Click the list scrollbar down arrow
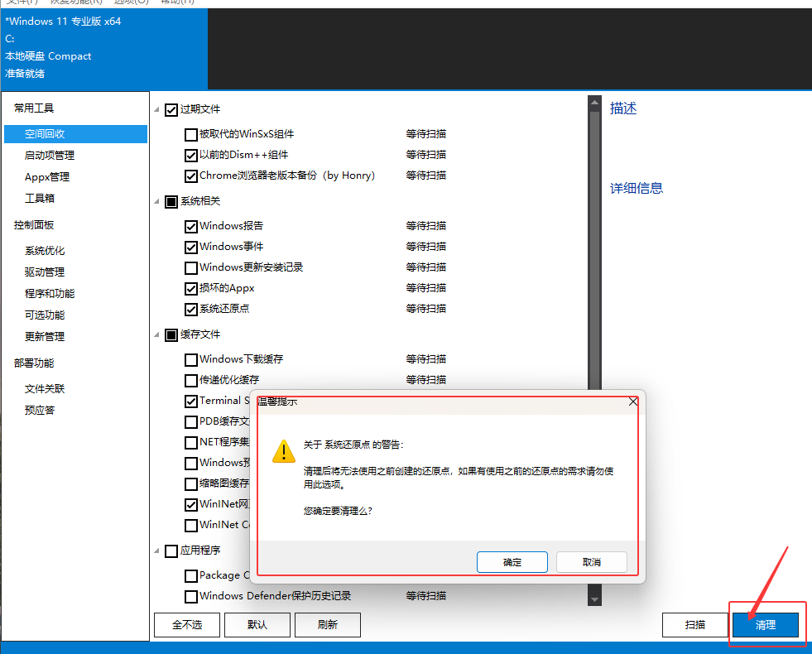812x654 pixels. pos(594,599)
